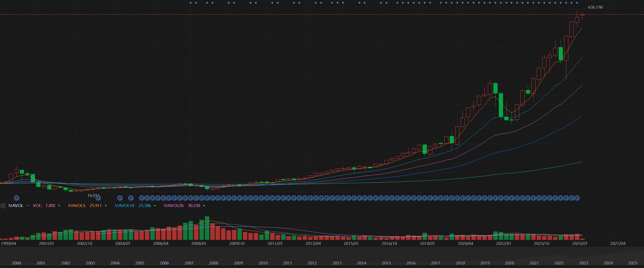Click the 2013/04 date axis label
This screenshot has height=268, width=644.
tap(313, 243)
